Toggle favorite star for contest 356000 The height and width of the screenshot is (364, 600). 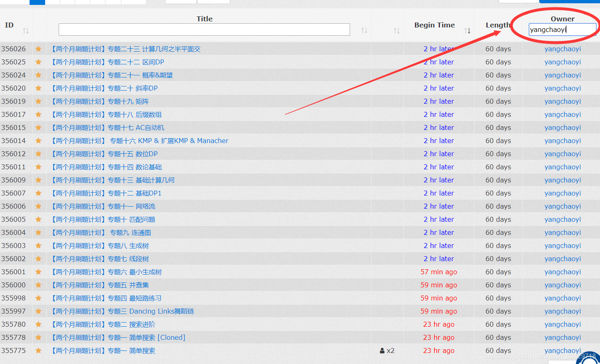click(x=39, y=285)
